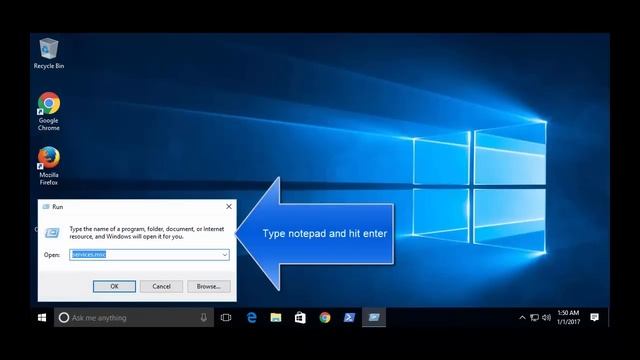Launch Microsoft Edge from the taskbar
The width and height of the screenshot is (640, 360).
(x=252, y=318)
